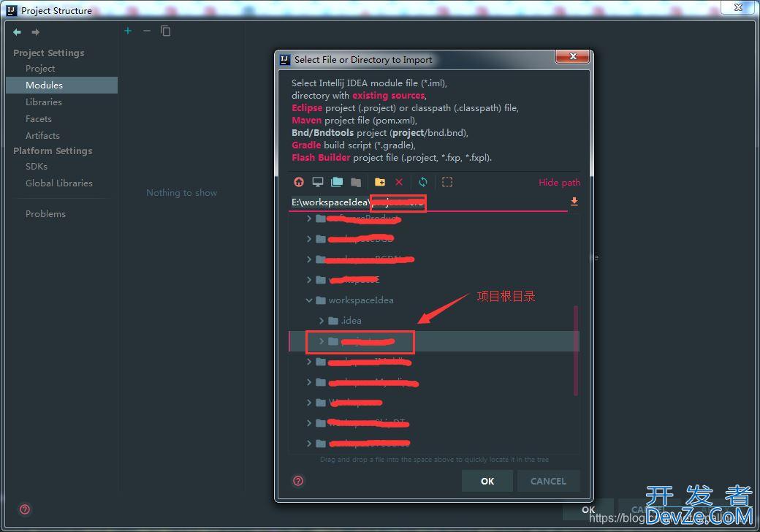Click the directory path input field
760x532 pixels.
tap(428, 202)
